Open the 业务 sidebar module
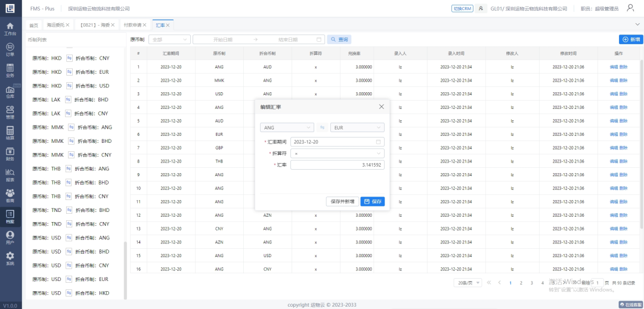Viewport: 644px width, 309px height. 10,70
